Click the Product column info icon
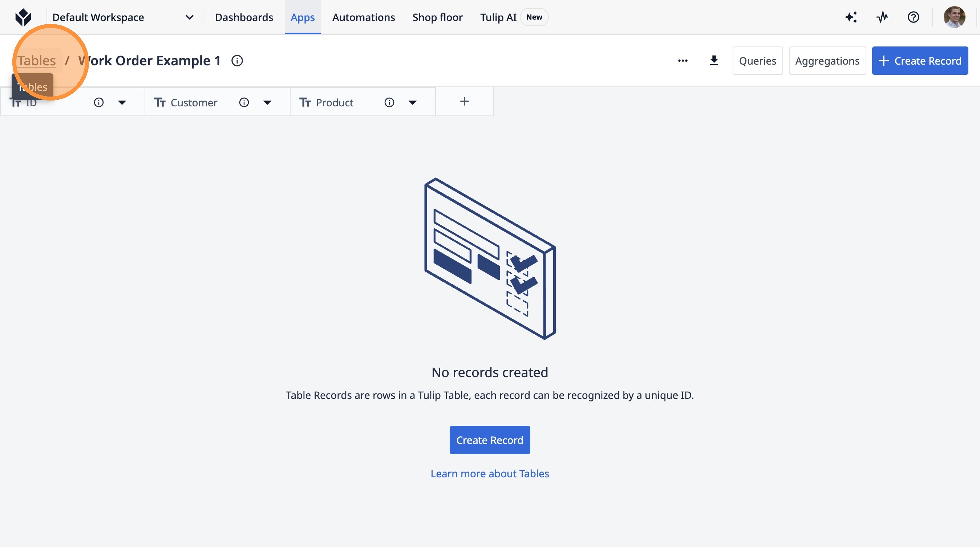The width and height of the screenshot is (980, 547). [389, 103]
